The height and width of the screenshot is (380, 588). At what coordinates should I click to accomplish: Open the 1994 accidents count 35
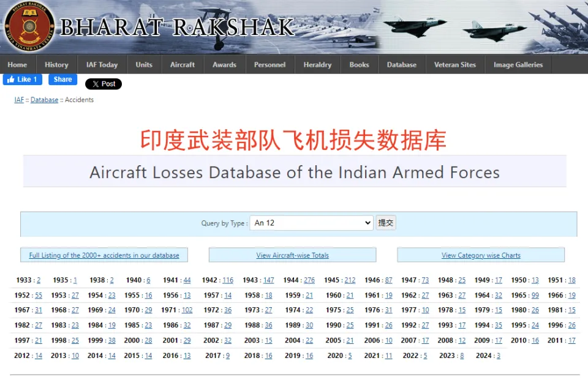click(499, 326)
